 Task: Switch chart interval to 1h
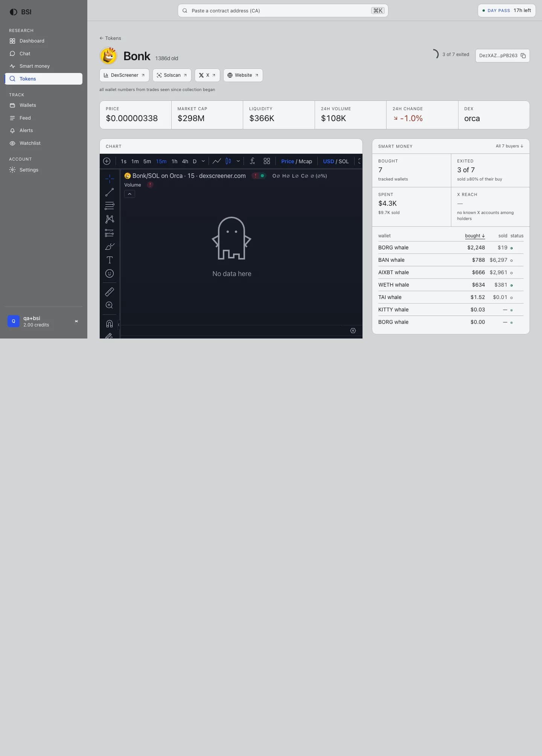click(174, 161)
